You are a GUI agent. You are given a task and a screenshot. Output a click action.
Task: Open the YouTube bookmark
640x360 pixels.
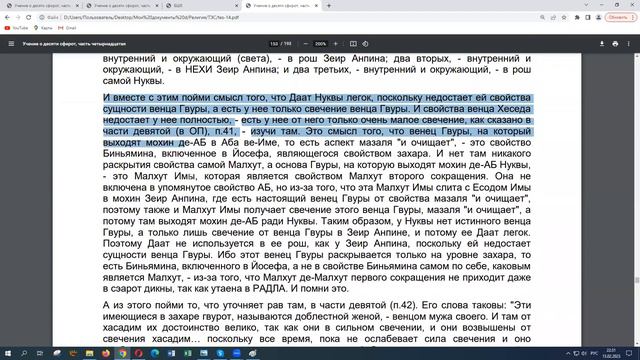16,28
